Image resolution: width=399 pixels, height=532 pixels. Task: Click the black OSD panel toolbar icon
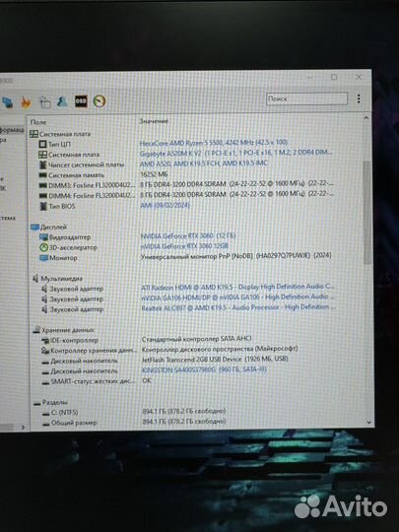pos(81,101)
